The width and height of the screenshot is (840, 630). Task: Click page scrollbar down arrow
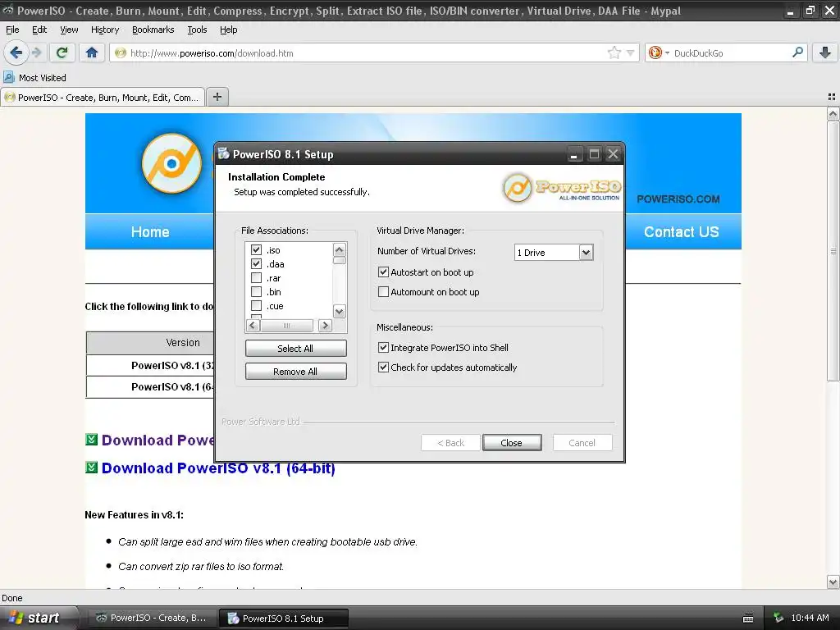point(833,582)
